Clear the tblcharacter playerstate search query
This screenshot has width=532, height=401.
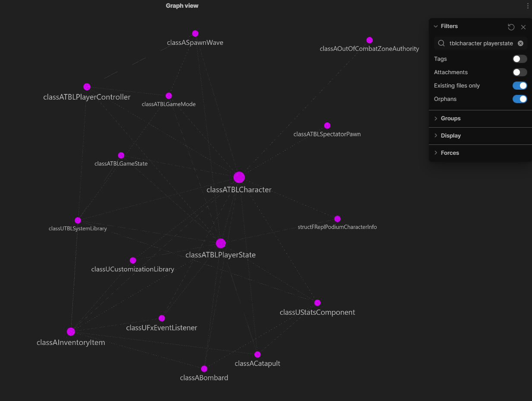520,43
